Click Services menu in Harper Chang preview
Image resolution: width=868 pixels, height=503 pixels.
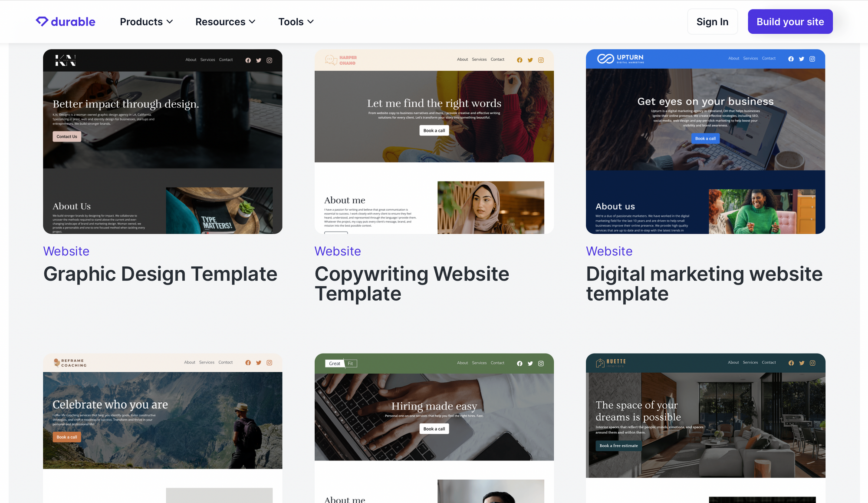[479, 60]
